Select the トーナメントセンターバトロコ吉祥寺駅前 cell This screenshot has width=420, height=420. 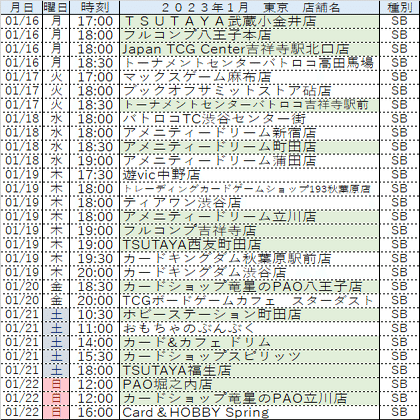pos(249,105)
